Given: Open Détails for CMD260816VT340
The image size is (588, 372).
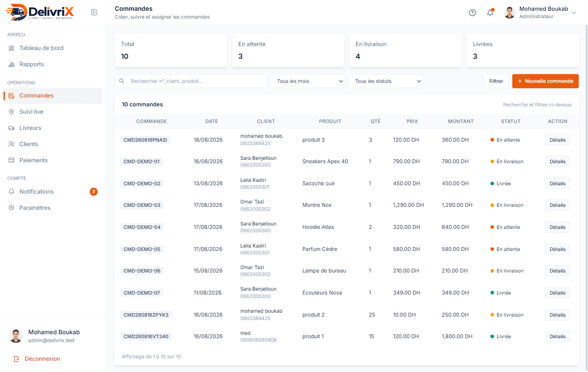Looking at the screenshot, I should [x=557, y=336].
